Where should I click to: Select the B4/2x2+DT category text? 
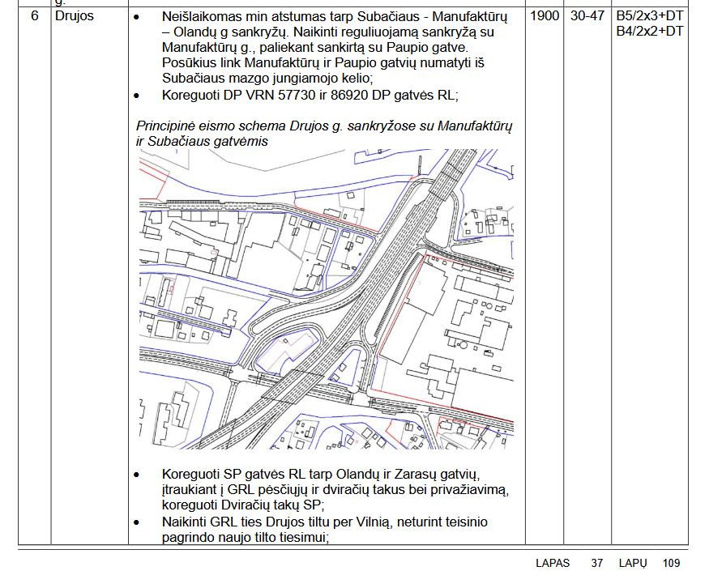[649, 32]
